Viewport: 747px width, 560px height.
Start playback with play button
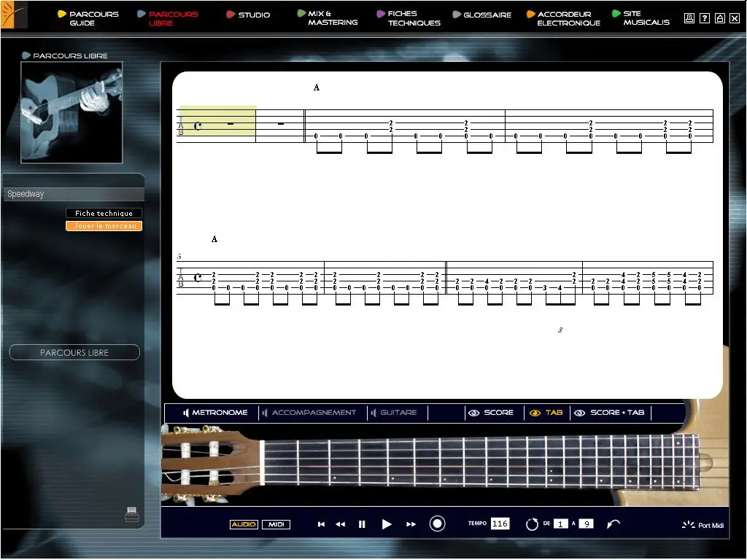coord(387,524)
